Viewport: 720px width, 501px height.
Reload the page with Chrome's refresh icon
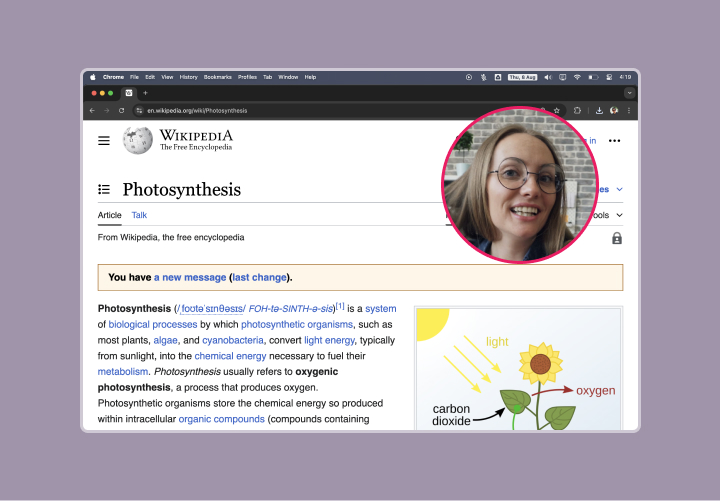(x=122, y=110)
